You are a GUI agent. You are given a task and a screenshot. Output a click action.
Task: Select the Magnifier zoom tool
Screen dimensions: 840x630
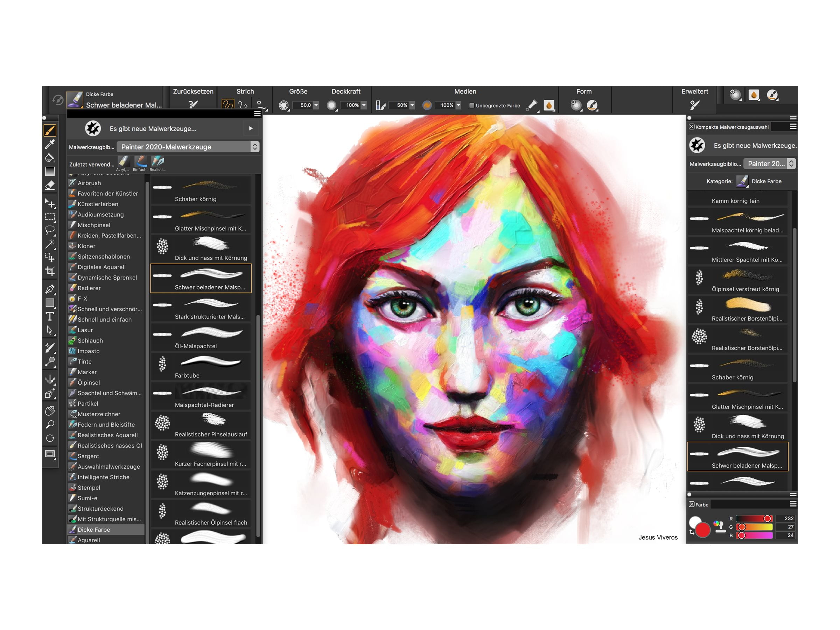pos(50,425)
